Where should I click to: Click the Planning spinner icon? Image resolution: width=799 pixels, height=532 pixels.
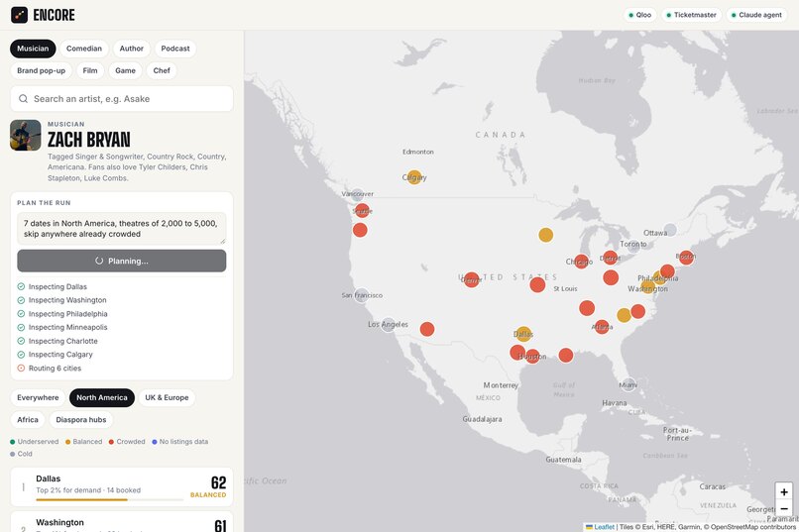pyautogui.click(x=99, y=261)
